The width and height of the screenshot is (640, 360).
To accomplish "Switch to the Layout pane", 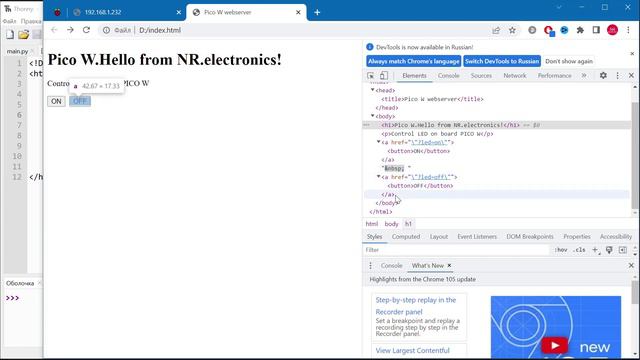I will coord(439,237).
